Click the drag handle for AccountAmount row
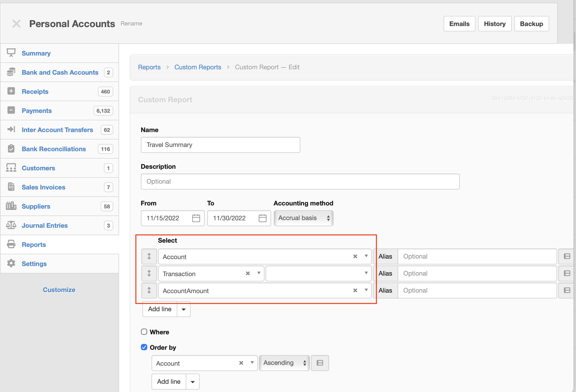Viewport: 576px width, 392px height. tap(149, 290)
